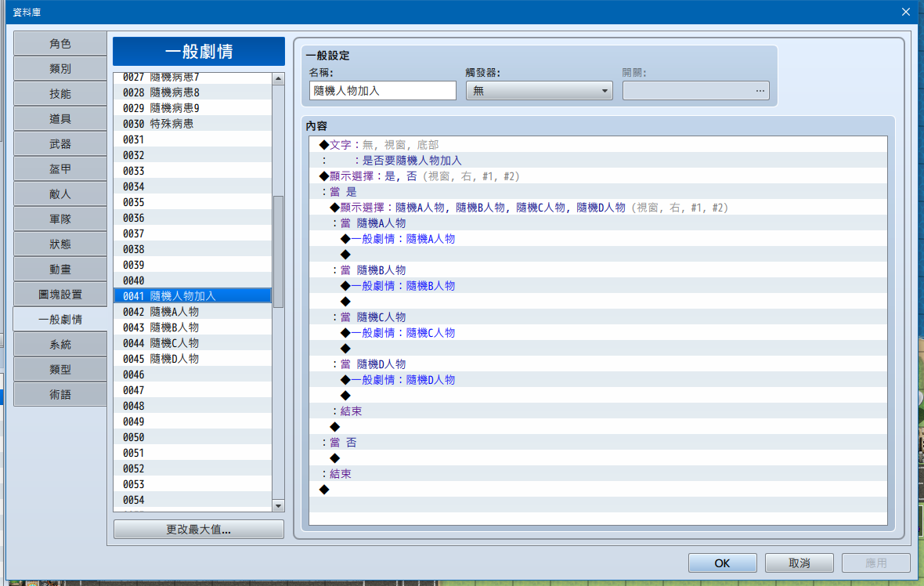Switch to the 技能 tab
The image size is (924, 586).
(x=60, y=94)
